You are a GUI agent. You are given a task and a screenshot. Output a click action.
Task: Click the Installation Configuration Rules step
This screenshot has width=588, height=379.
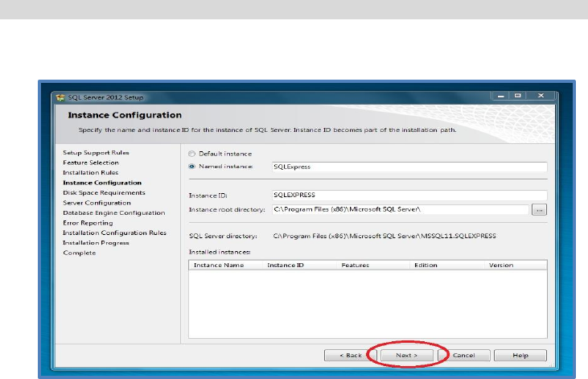point(114,233)
